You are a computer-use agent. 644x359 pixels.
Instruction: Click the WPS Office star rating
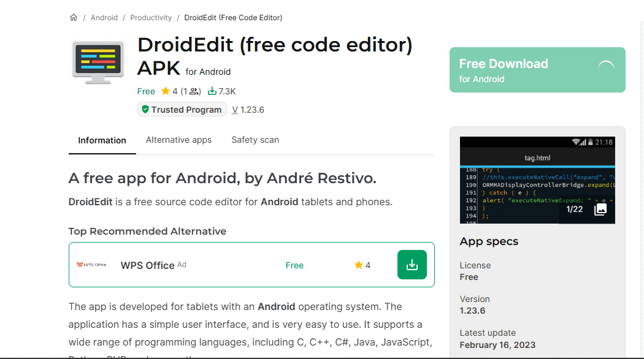coord(362,265)
